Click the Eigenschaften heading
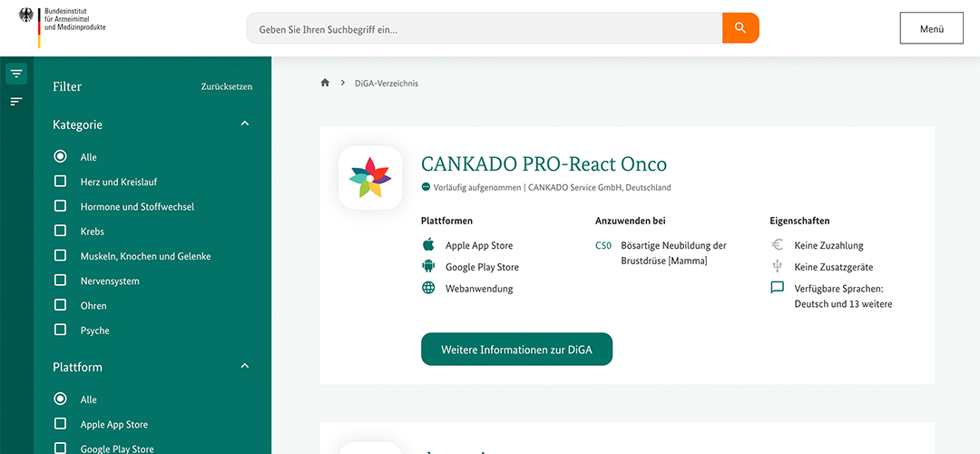 coord(799,221)
